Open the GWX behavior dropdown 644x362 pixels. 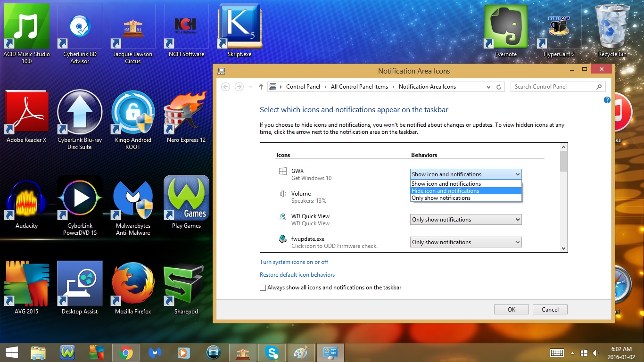pyautogui.click(x=466, y=174)
